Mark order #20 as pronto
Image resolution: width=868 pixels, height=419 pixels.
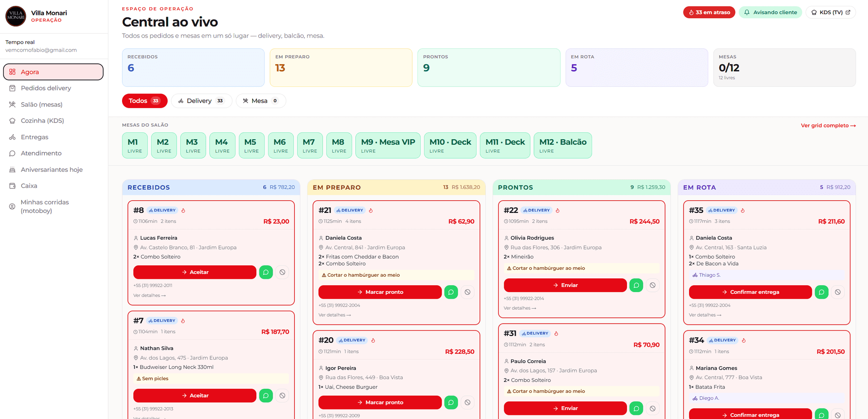pyautogui.click(x=380, y=402)
